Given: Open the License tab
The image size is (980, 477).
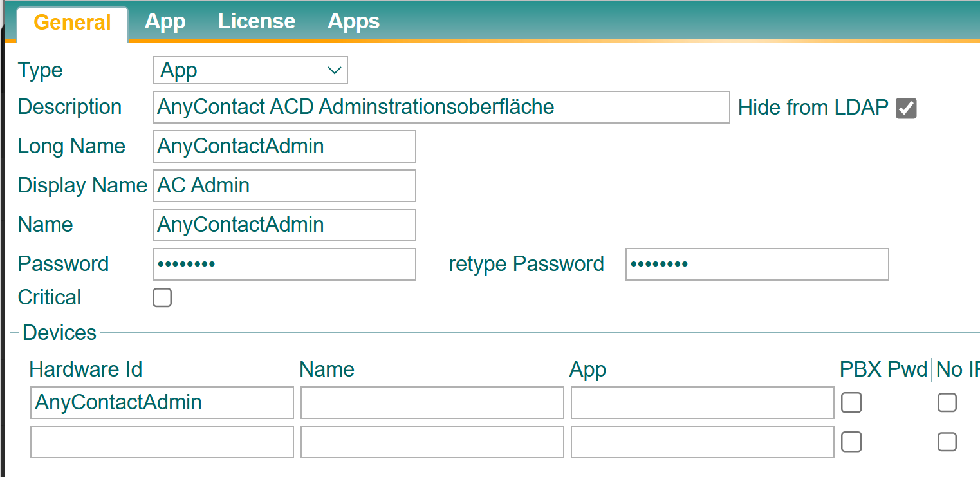Looking at the screenshot, I should (256, 21).
